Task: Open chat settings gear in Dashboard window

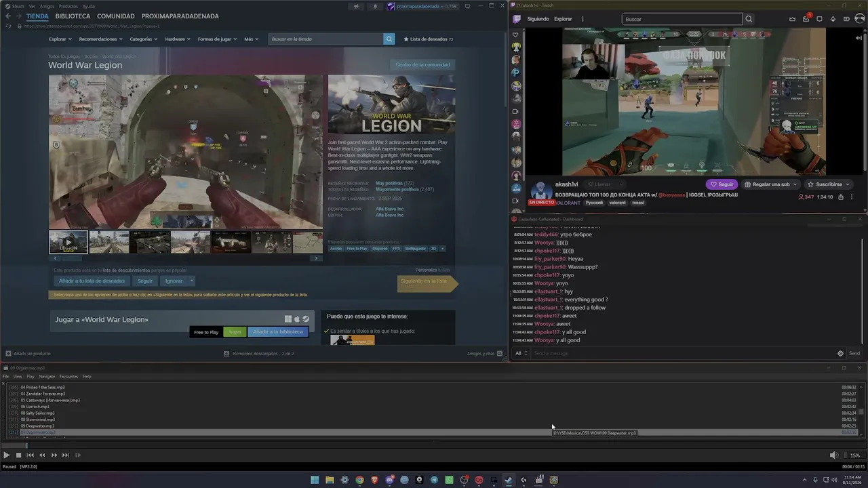Action: point(840,353)
